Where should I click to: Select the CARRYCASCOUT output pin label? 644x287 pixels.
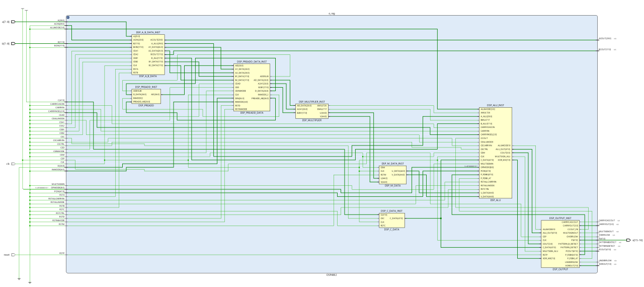tap(607, 221)
